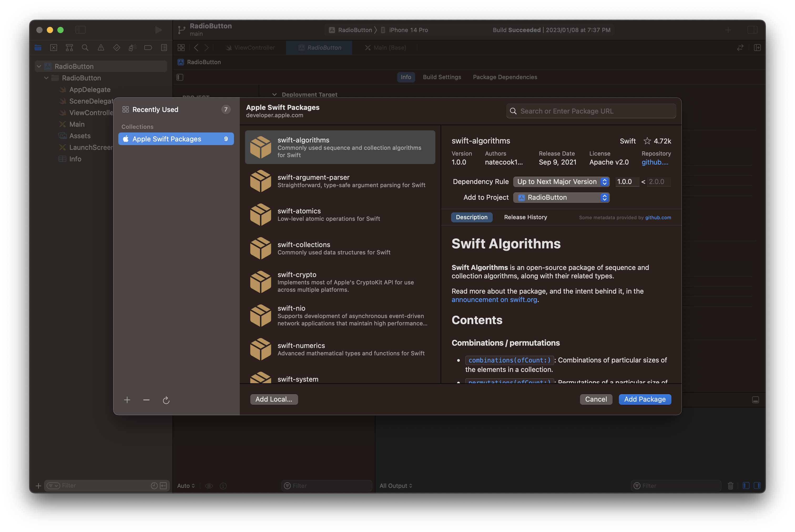The width and height of the screenshot is (795, 532).
Task: Click the trash icon in console area
Action: (731, 485)
